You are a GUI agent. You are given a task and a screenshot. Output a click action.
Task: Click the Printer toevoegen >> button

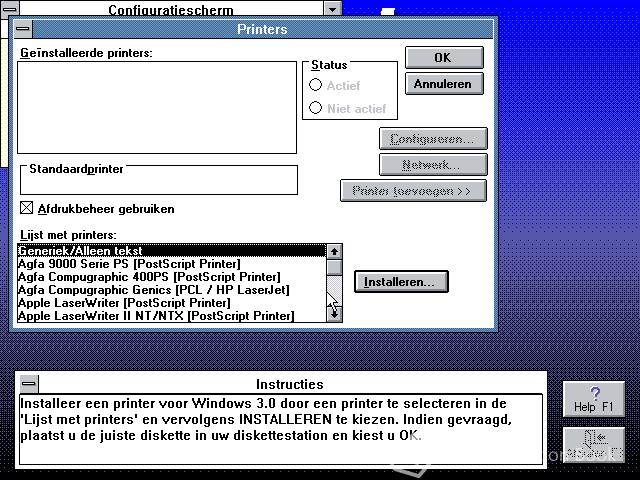tap(413, 191)
